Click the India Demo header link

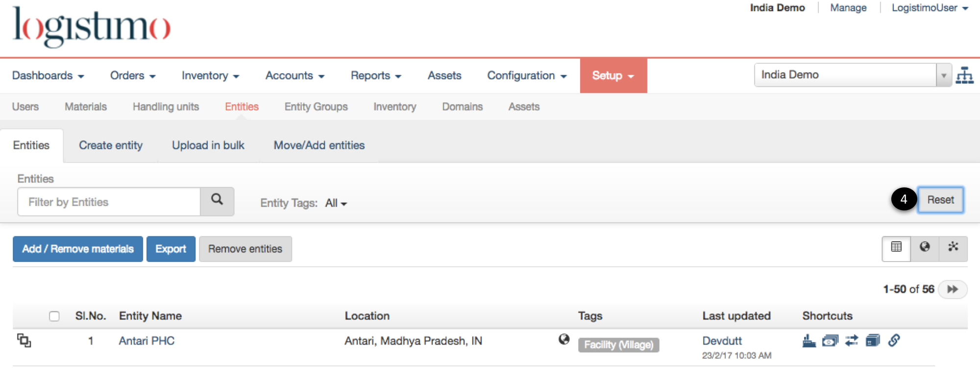(x=778, y=8)
